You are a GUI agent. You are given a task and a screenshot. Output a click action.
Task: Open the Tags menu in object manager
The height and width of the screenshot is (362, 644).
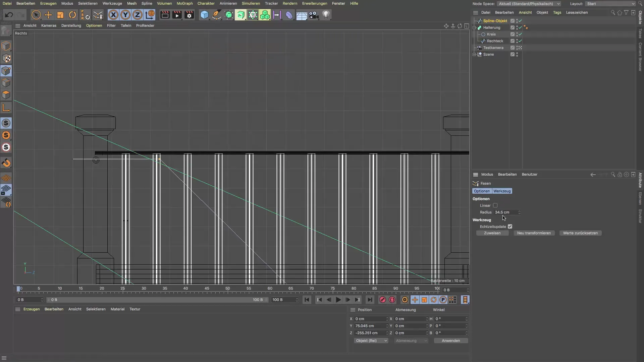[557, 12]
